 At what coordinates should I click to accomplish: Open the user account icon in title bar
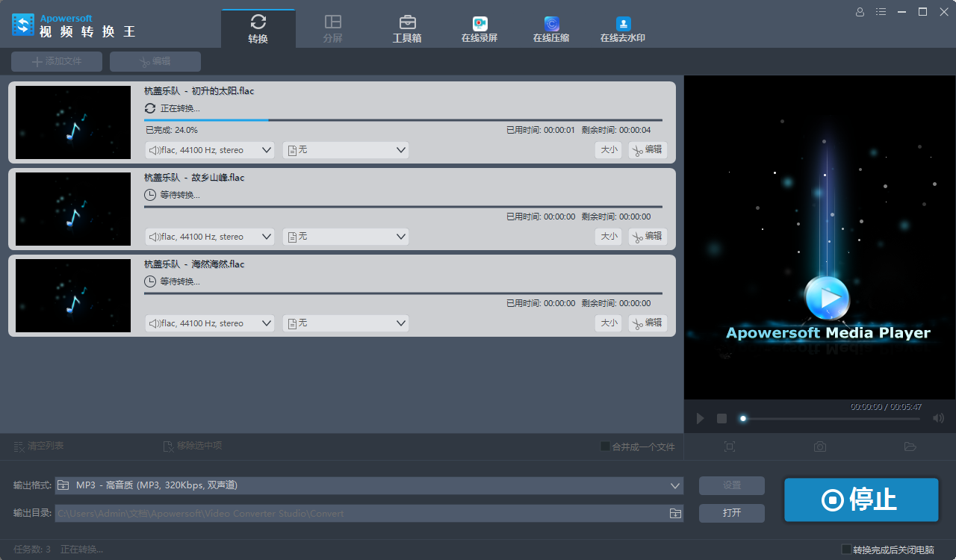(860, 12)
